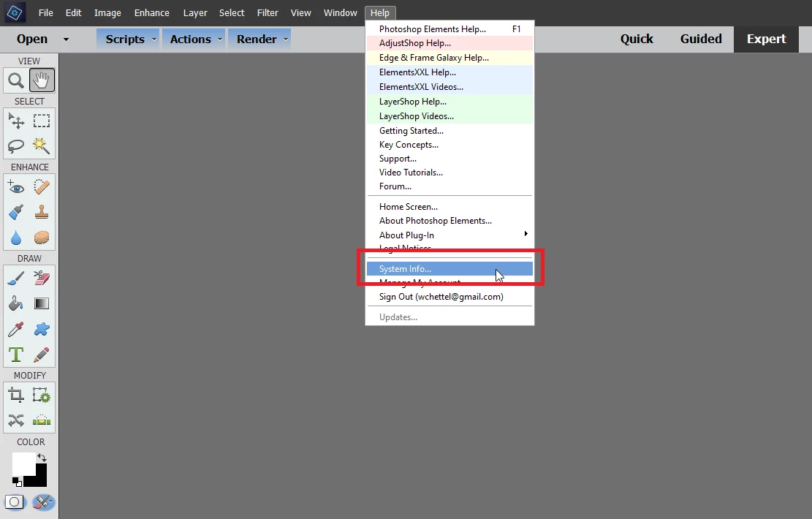Reset colors to default black and white
Viewport: 812px width, 519px height.
[x=17, y=482]
